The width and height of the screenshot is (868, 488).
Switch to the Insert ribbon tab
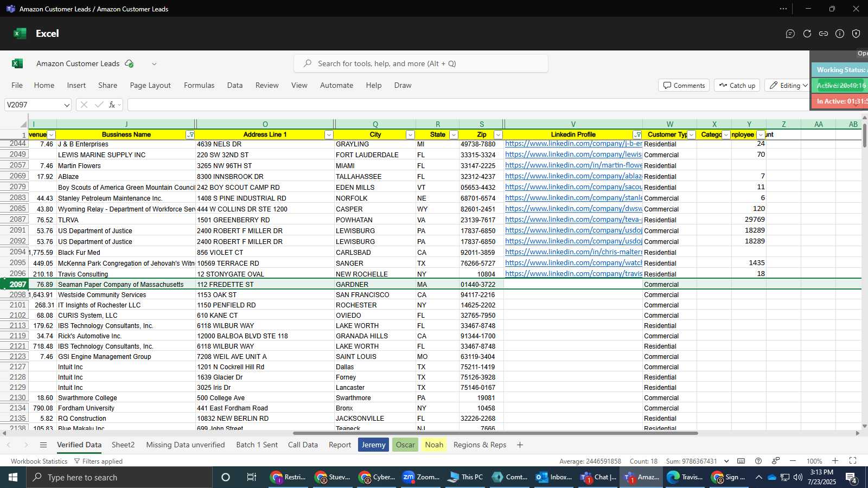click(76, 85)
